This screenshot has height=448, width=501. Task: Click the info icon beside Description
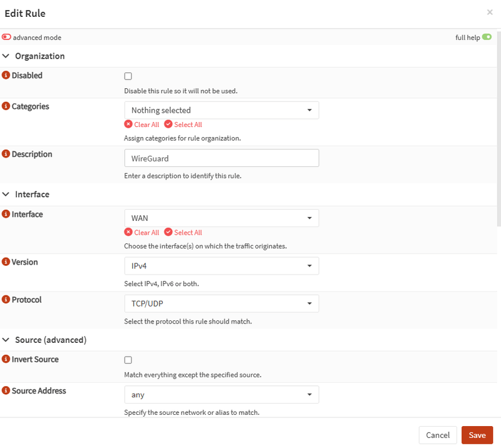[x=6, y=153]
